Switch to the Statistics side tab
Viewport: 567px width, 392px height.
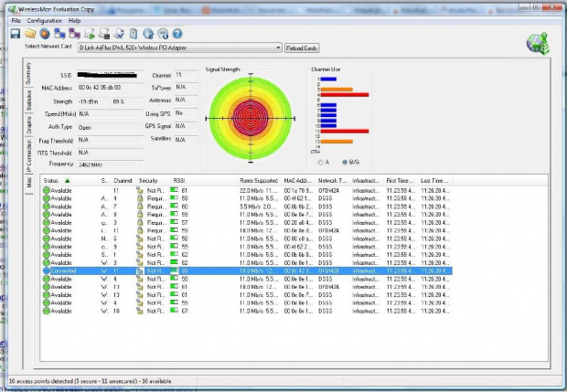pyautogui.click(x=28, y=101)
